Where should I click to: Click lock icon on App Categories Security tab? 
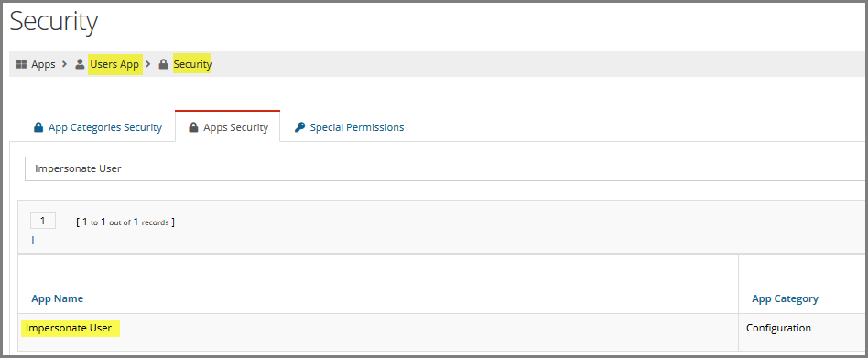[38, 127]
